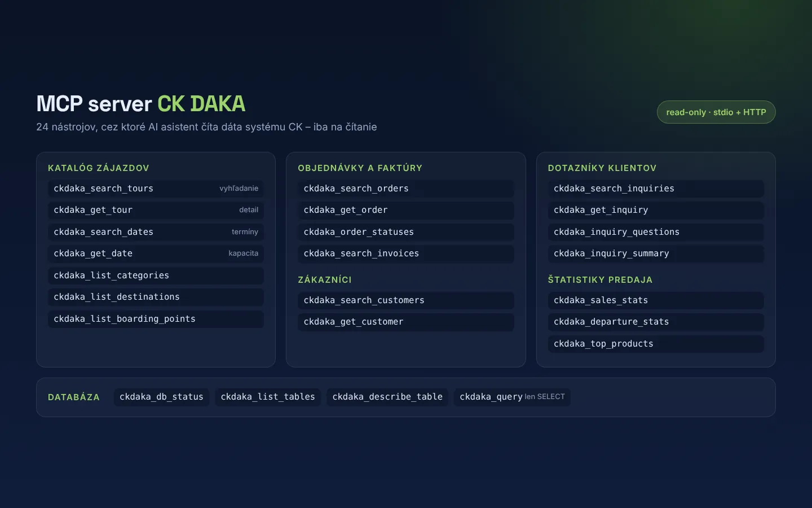This screenshot has height=508, width=812.
Task: Click the ckdaka_search_tours tool row
Action: [x=156, y=189]
